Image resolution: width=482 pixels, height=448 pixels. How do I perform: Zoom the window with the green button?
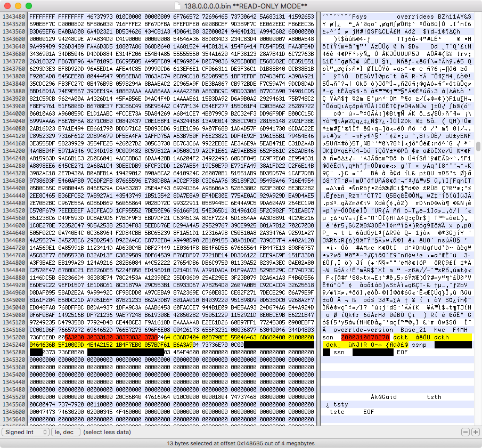[x=29, y=6]
